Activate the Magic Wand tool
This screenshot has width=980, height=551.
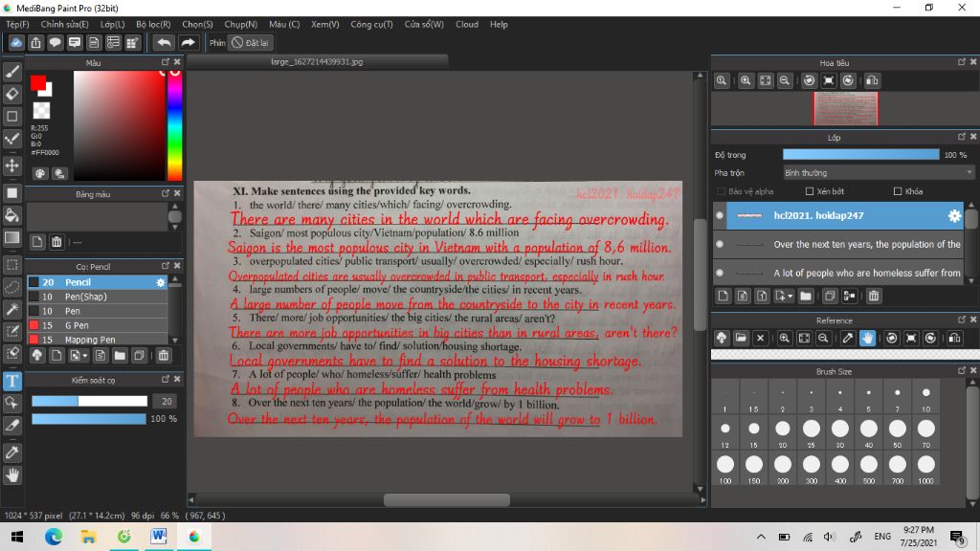(x=12, y=309)
